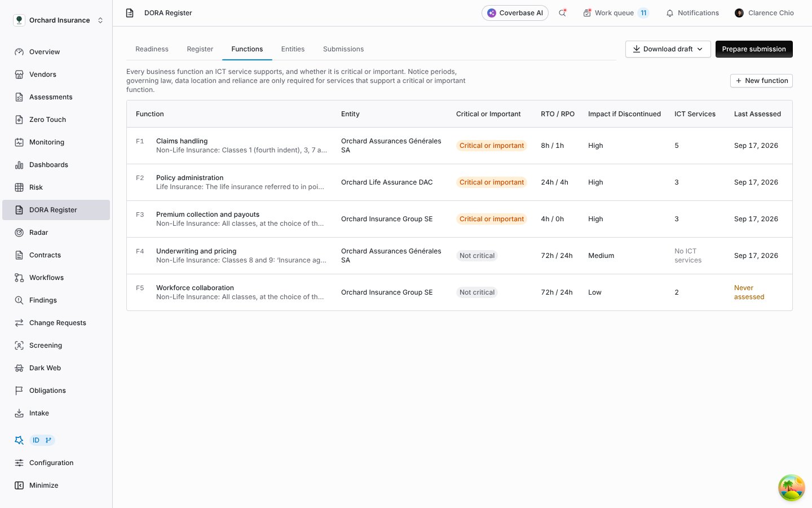This screenshot has height=508, width=812.
Task: Open the Radar target icon
Action: pyautogui.click(x=19, y=233)
